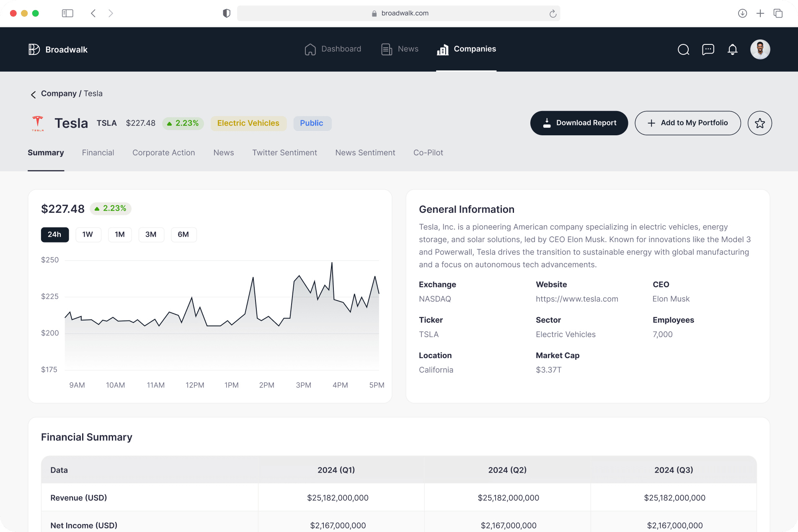Screen dimensions: 798x532
Task: Check notifications via the bell icon
Action: (x=732, y=50)
